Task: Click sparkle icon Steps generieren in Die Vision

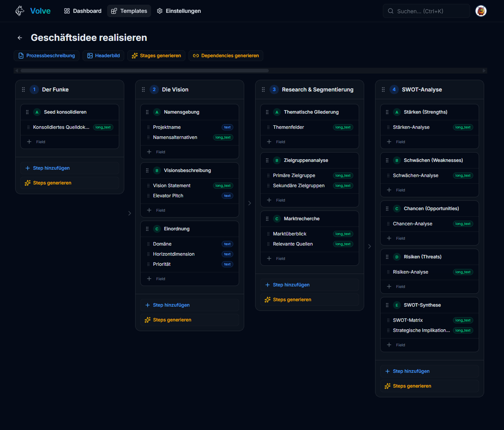Action: pyautogui.click(x=148, y=320)
